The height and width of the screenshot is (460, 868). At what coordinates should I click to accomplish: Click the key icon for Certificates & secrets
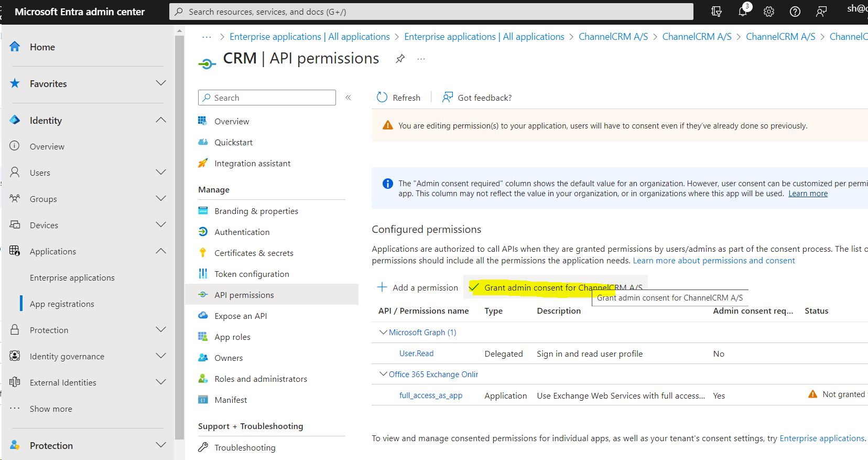[x=203, y=253]
